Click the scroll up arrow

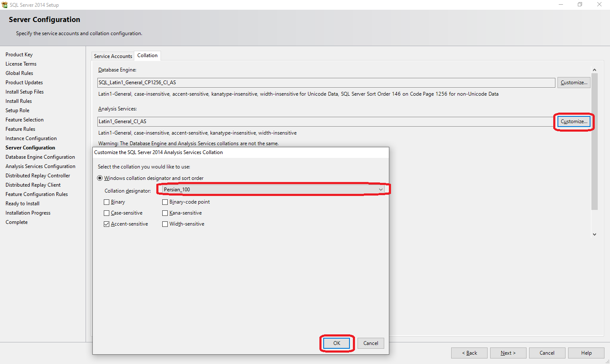(594, 70)
